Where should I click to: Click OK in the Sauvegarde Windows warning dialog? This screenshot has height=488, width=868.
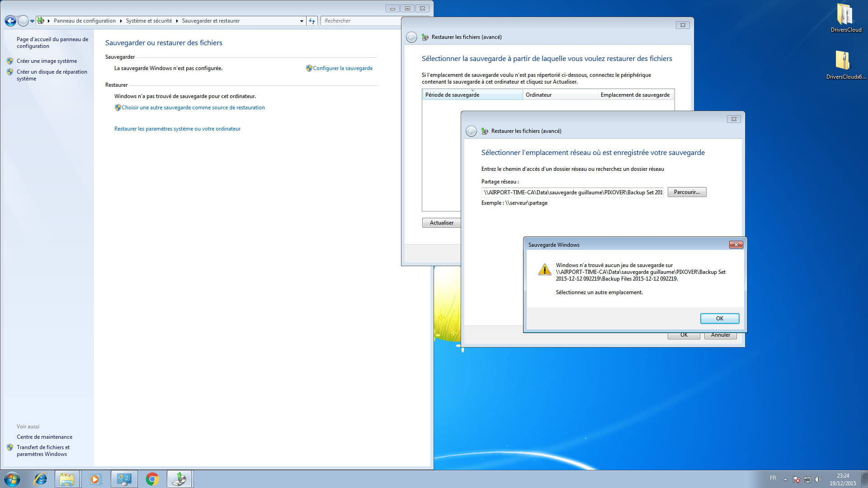pos(719,319)
